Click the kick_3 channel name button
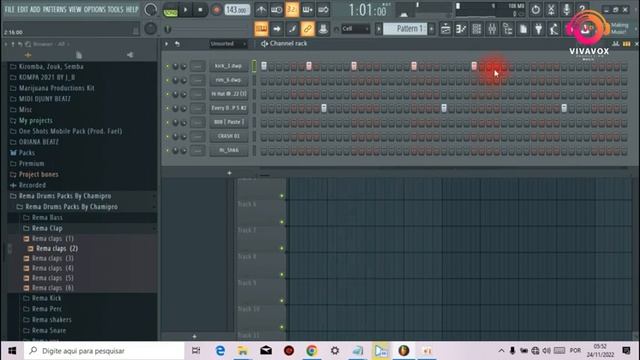The width and height of the screenshot is (640, 360). 229,66
